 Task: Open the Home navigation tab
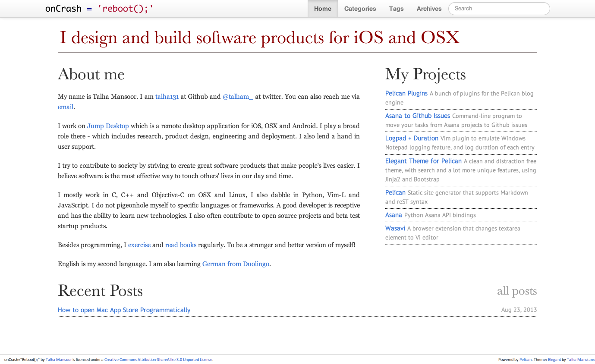[323, 9]
